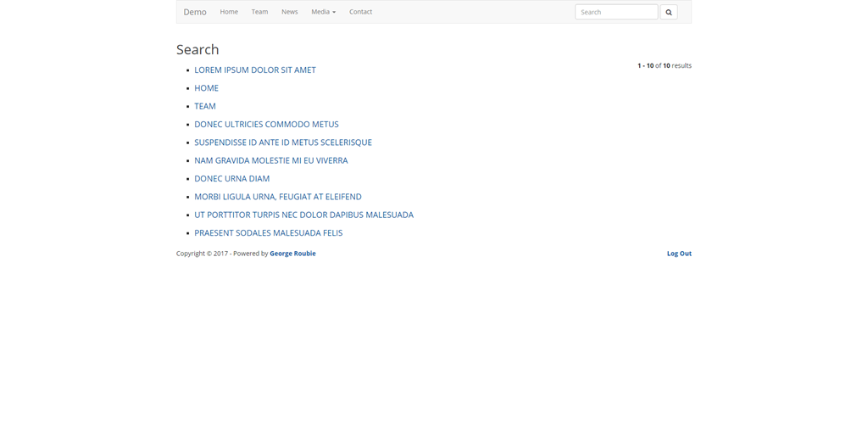868x430 pixels.
Task: Navigate to the Contact page
Action: pos(360,12)
